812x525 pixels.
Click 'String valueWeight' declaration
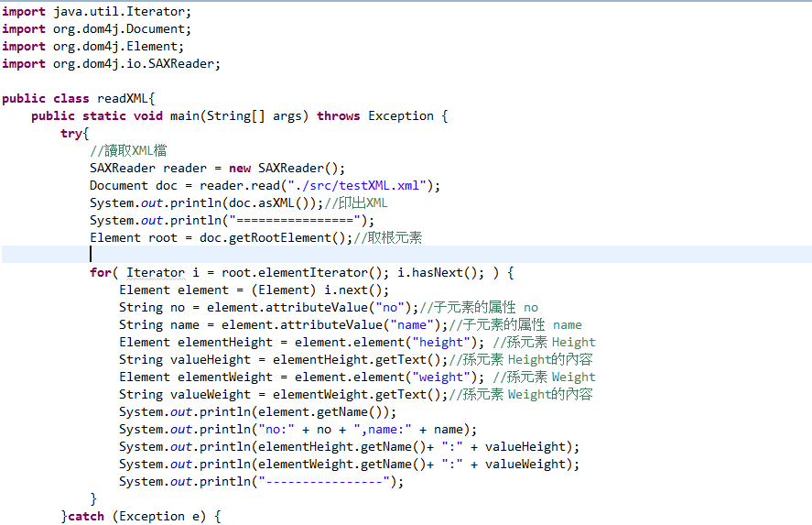pos(185,395)
